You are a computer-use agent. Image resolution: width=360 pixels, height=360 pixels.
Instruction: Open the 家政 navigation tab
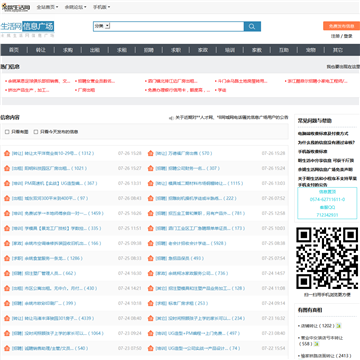click(x=203, y=50)
